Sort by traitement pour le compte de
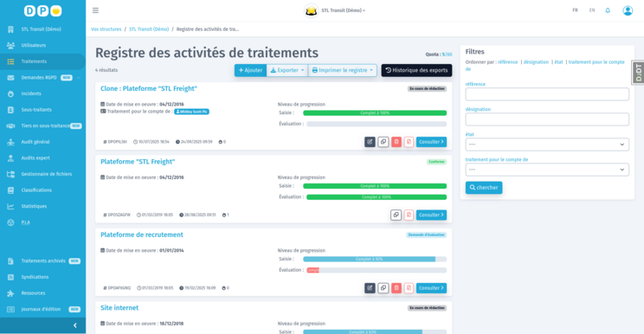The width and height of the screenshot is (644, 334). (596, 62)
